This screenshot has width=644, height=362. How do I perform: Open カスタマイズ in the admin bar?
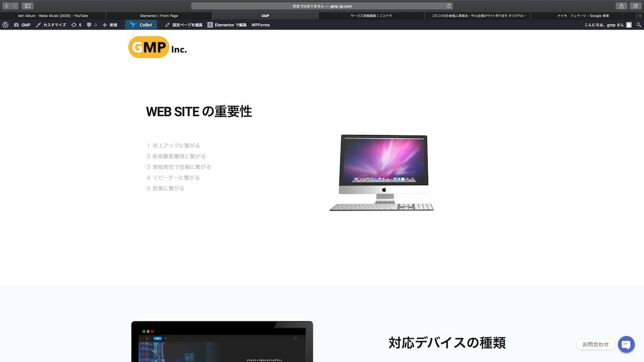[x=51, y=25]
